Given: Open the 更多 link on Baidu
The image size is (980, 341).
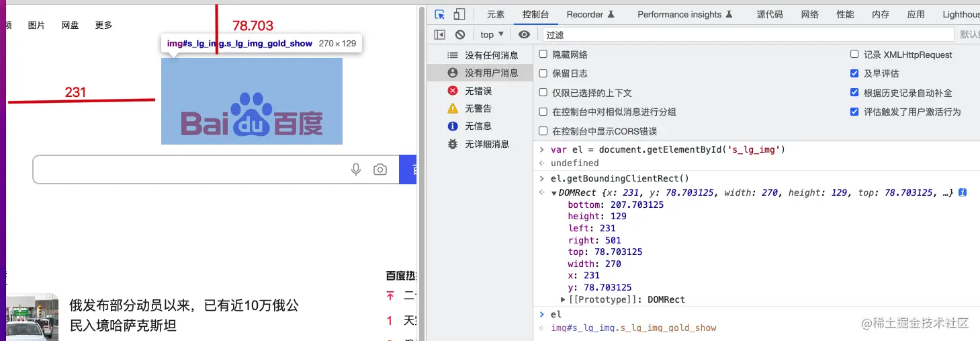Looking at the screenshot, I should [103, 25].
